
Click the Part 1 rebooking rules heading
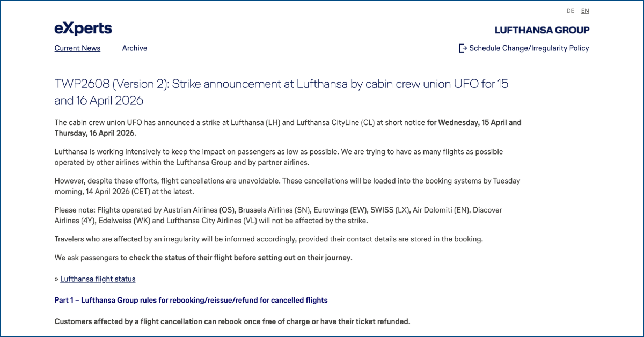[191, 301]
